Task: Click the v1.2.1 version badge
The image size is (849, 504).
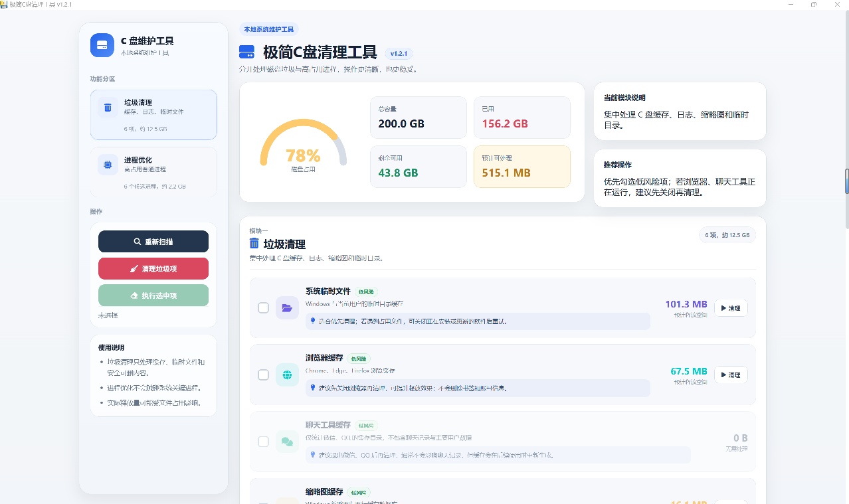Action: pyautogui.click(x=399, y=53)
